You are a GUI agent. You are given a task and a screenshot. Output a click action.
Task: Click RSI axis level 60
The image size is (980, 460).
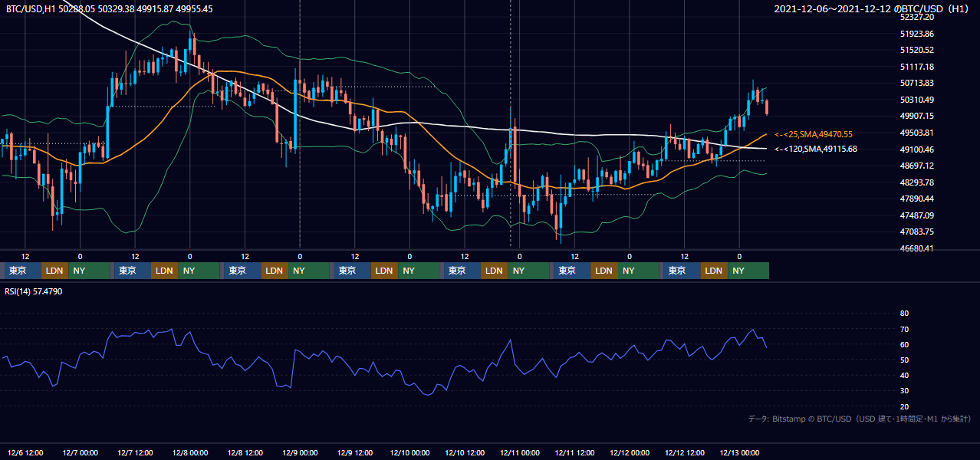[904, 344]
